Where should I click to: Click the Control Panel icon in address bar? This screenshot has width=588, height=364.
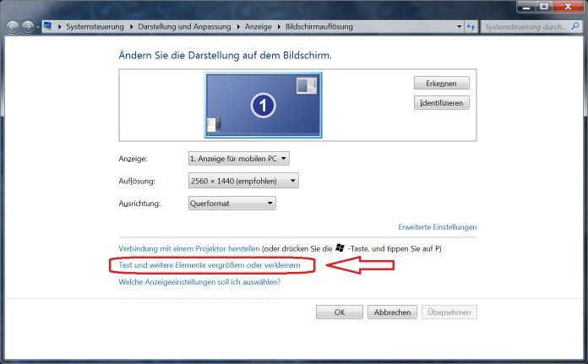(x=47, y=26)
